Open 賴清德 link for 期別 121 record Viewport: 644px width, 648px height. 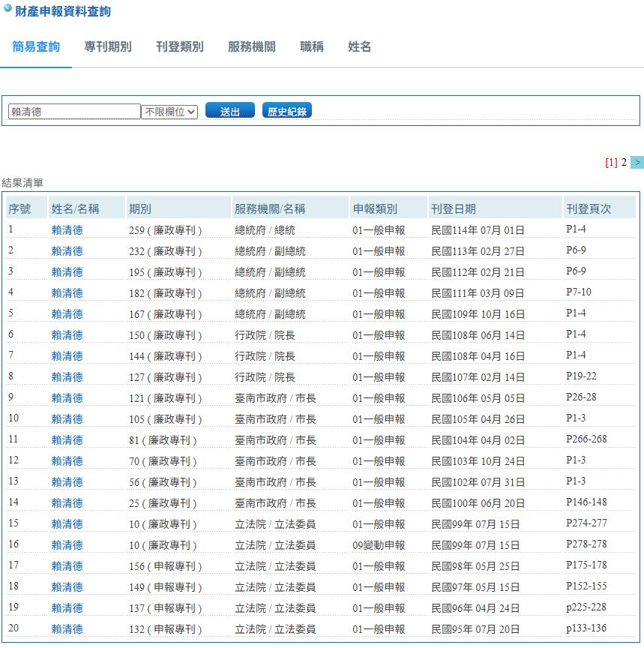(67, 398)
